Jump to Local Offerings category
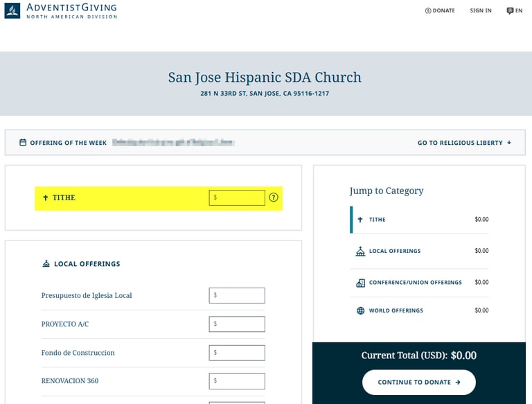Screen dimensions: 532x404 [x=419, y=251]
